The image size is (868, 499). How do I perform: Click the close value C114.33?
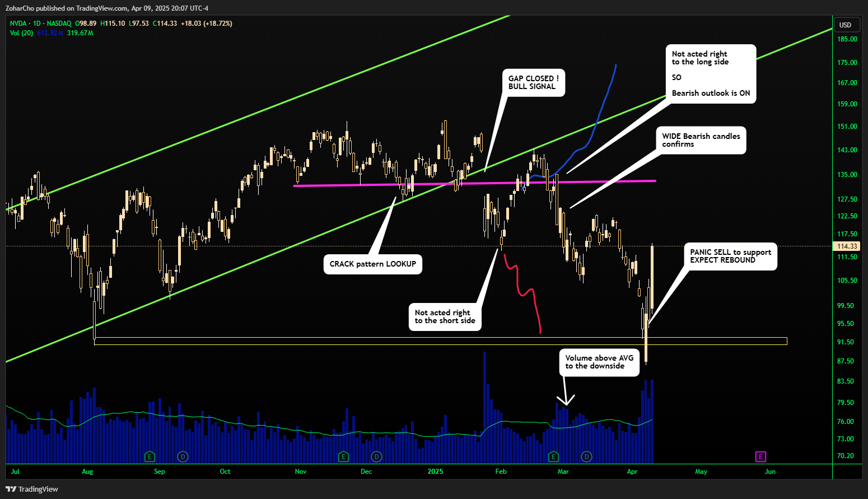click(165, 24)
